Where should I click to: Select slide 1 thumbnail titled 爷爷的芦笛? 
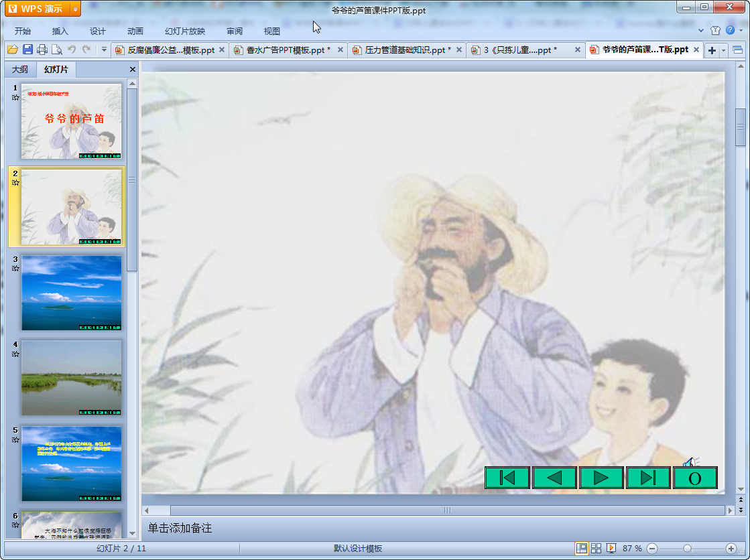coord(71,121)
